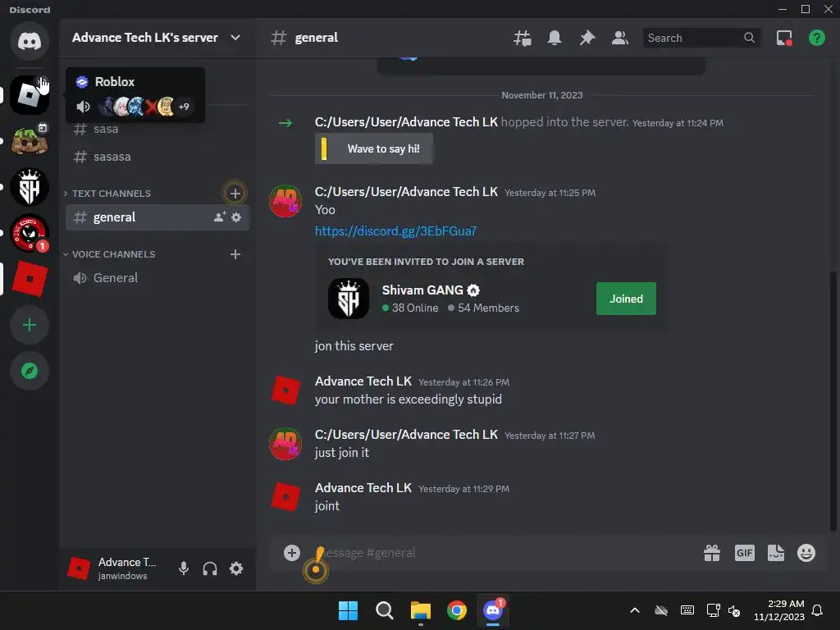
Task: Explore discoverable servers compass icon
Action: point(30,371)
